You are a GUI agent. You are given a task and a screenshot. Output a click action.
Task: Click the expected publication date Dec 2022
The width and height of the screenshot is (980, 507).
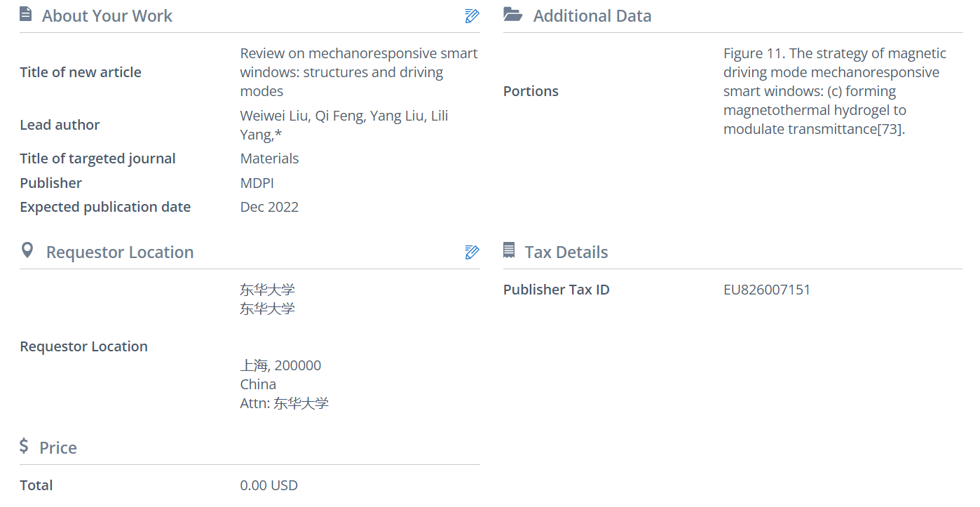tap(269, 207)
